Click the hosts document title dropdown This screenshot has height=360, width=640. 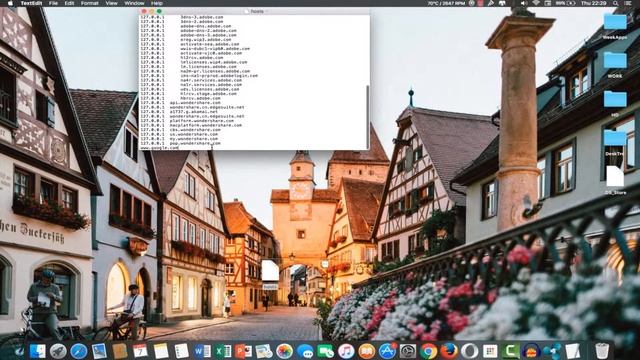[x=257, y=11]
